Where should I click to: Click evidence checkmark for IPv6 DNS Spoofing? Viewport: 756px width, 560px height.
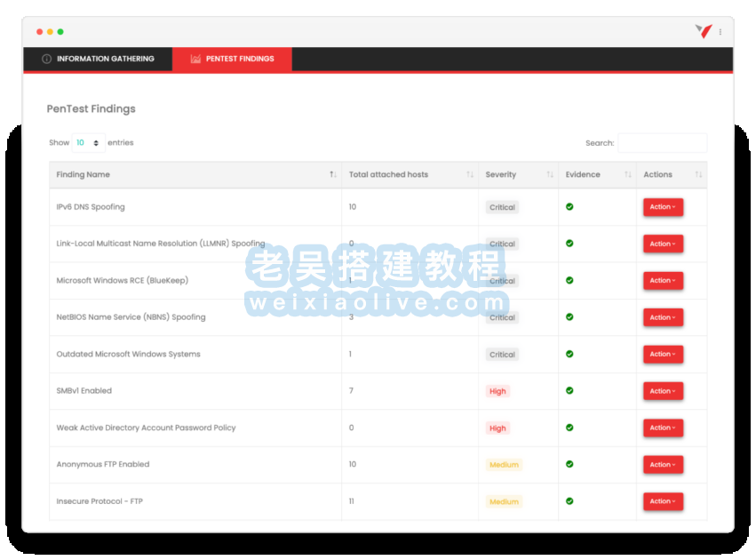click(x=569, y=206)
